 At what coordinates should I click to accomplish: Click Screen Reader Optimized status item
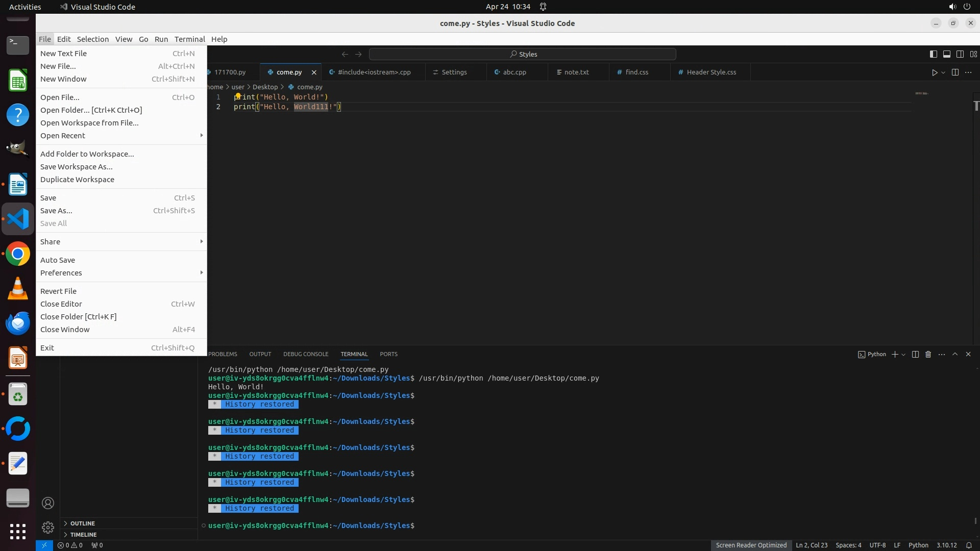tap(751, 545)
